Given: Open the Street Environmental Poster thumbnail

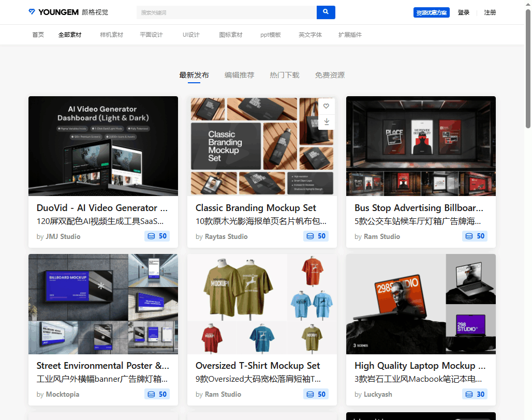Looking at the screenshot, I should (x=103, y=304).
